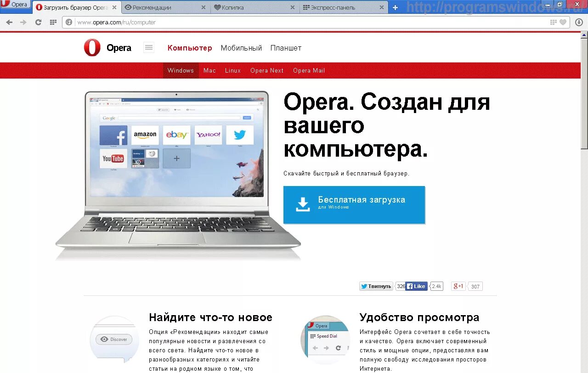Image resolution: width=588 pixels, height=373 pixels.
Task: Click the scrollbar up arrow
Action: coord(584,34)
